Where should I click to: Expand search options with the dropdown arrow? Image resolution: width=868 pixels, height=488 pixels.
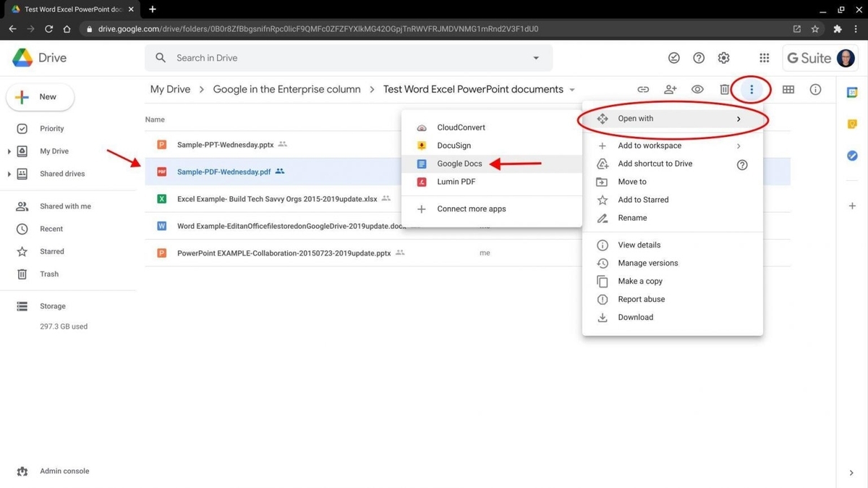click(535, 57)
